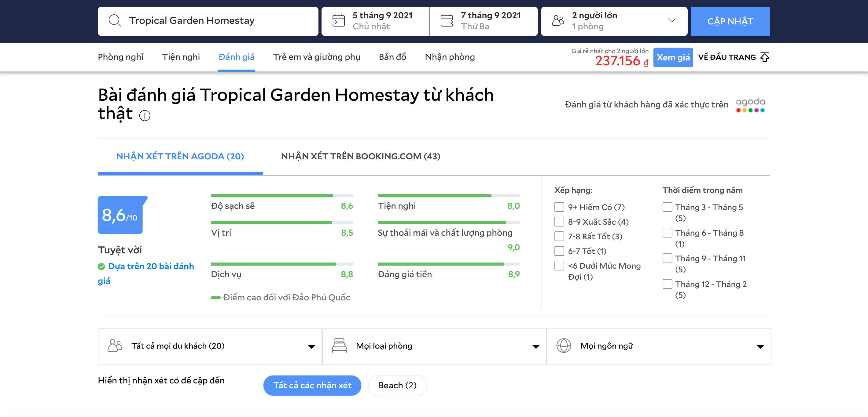Open the 5 tháng 9 2021 check-in date picker
This screenshot has width=868, height=417.
coord(375,21)
